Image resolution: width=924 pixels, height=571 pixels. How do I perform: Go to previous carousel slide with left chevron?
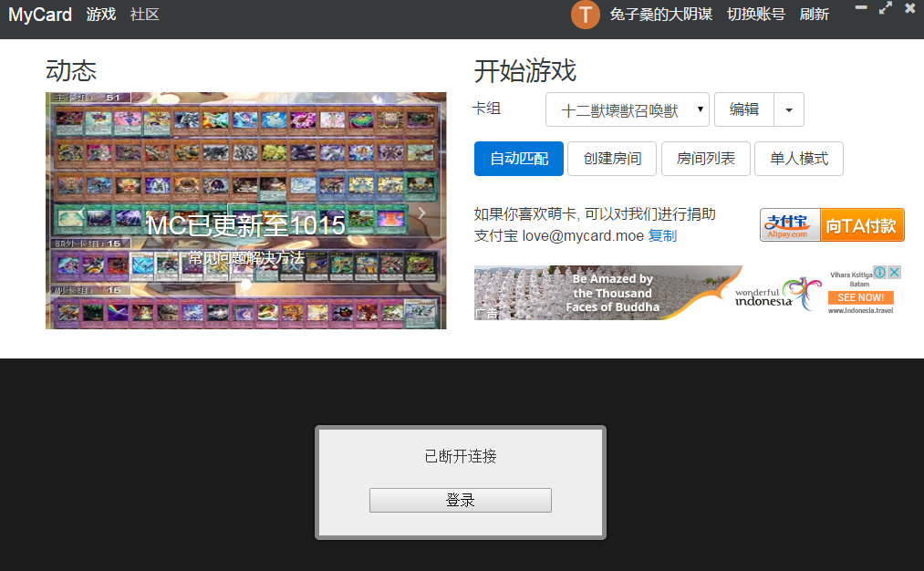tap(82, 213)
